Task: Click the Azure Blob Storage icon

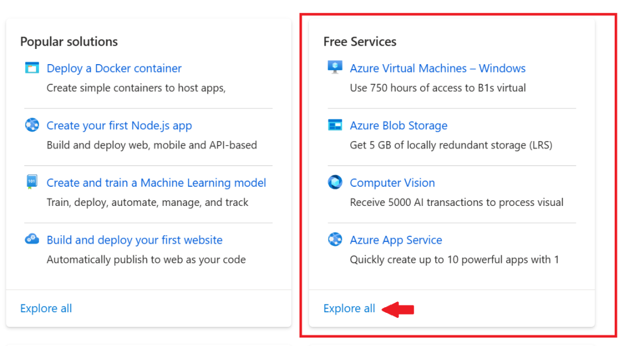Action: pos(335,125)
